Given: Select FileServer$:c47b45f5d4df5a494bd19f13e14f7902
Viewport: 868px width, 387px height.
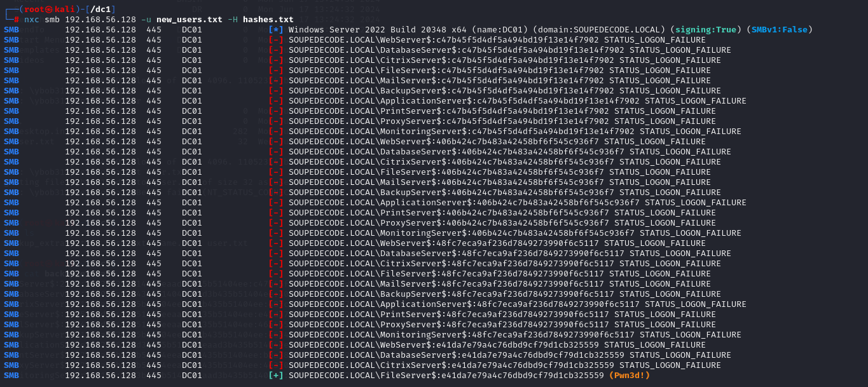Looking at the screenshot, I should click(492, 71).
